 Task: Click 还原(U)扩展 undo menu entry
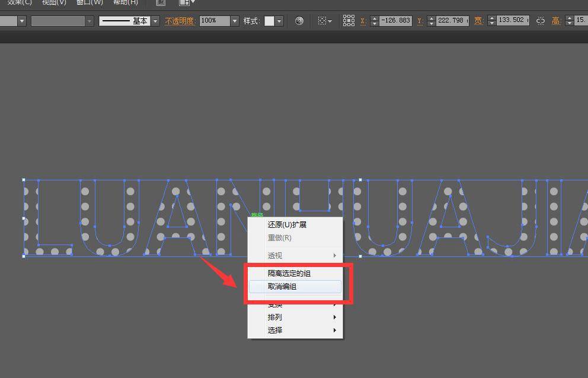click(x=287, y=225)
